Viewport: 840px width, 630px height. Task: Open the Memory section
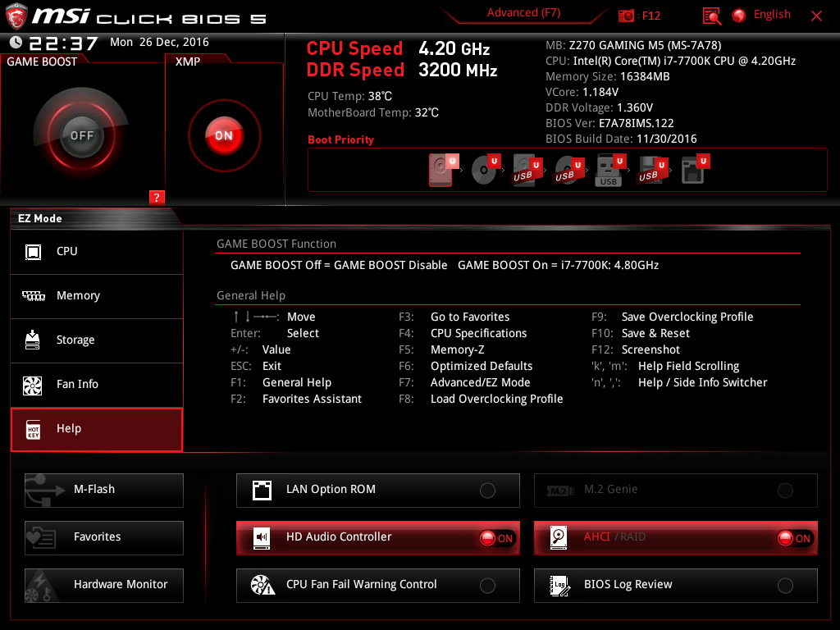pyautogui.click(x=97, y=296)
